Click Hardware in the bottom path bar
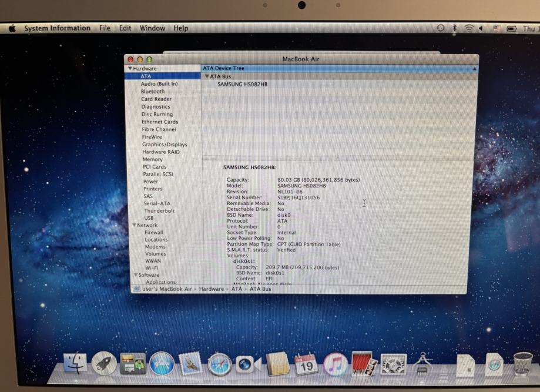Screen dimensions: 540x392 tap(211, 289)
